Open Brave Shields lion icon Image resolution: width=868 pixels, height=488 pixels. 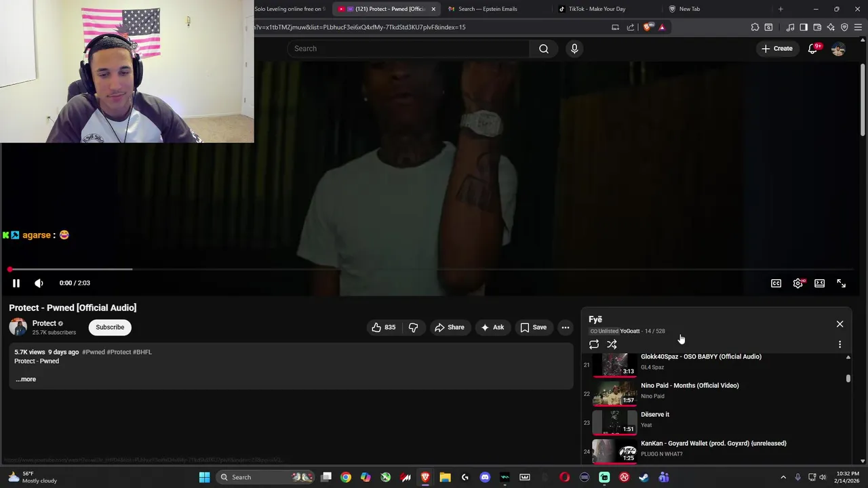click(648, 27)
